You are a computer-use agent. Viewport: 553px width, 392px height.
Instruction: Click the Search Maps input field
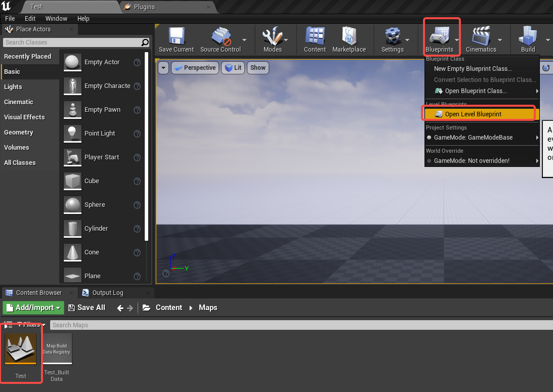point(302,325)
